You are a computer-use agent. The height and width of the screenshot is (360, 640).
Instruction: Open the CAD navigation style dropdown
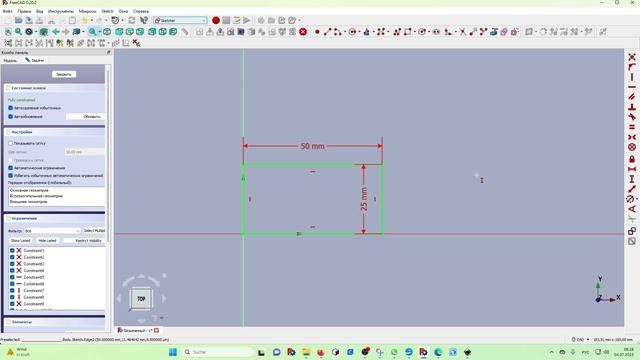click(x=580, y=340)
